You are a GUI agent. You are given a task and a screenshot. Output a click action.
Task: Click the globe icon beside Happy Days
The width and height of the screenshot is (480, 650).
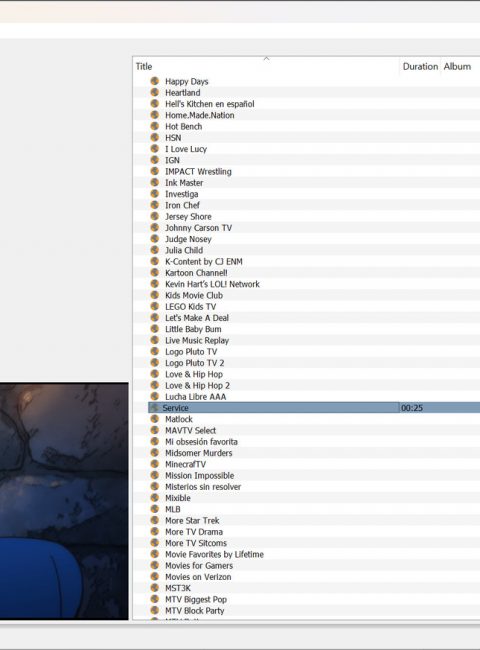(155, 81)
